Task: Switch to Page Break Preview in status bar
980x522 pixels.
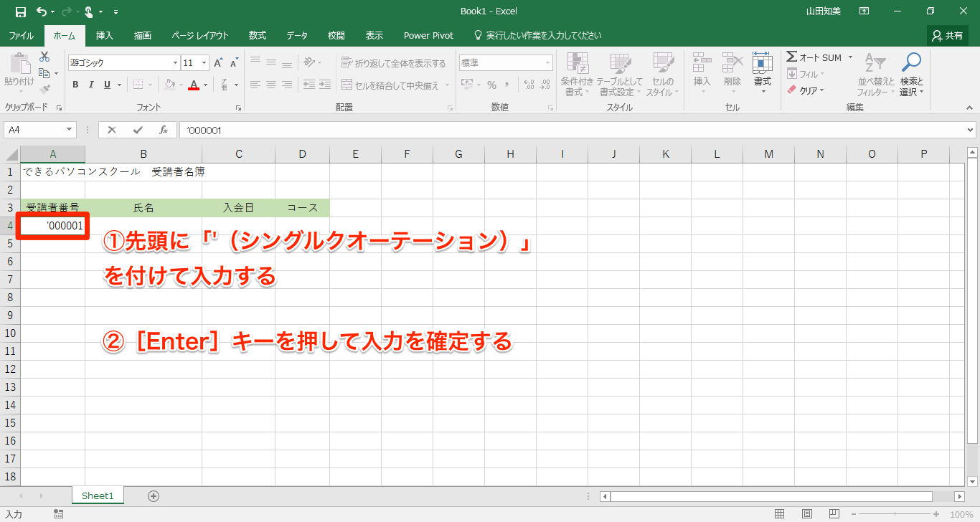Action: tap(835, 514)
